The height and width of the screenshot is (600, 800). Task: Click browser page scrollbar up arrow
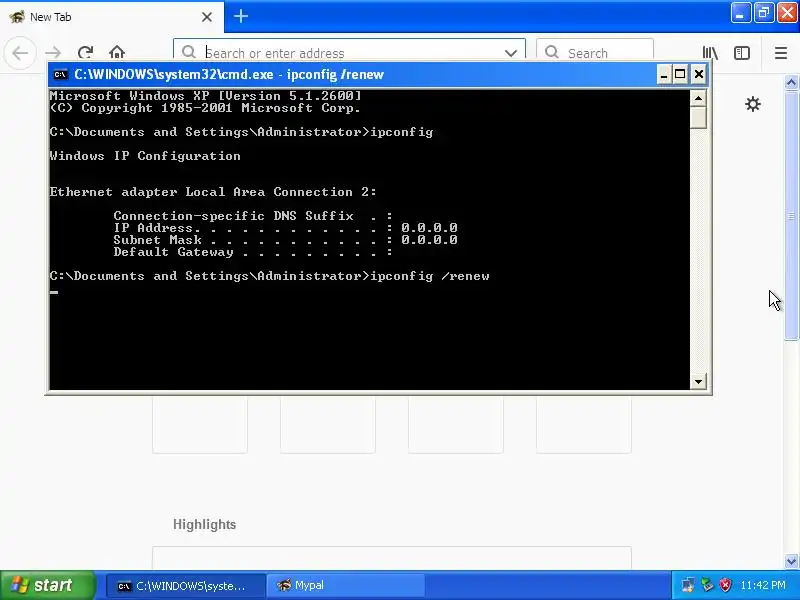tap(791, 82)
